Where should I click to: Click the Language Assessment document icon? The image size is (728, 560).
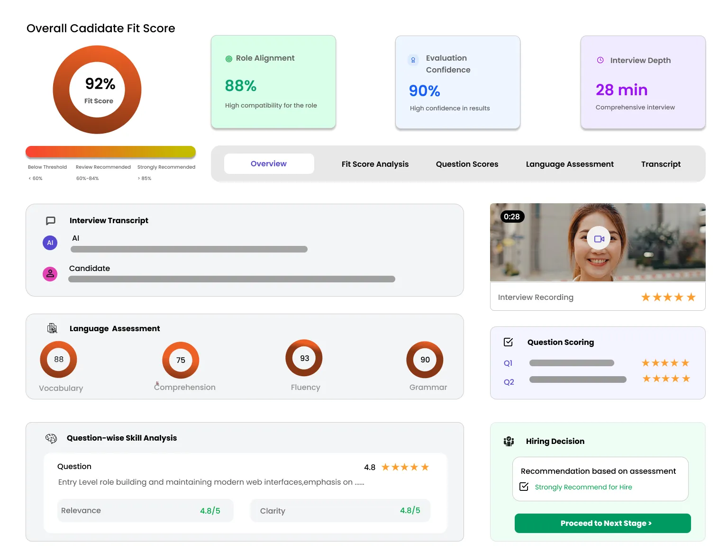pos(52,328)
